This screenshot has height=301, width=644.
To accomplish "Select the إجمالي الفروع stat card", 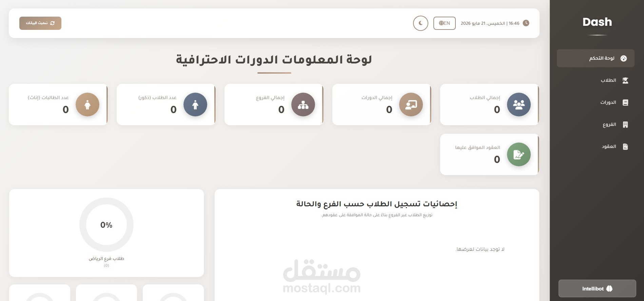I will click(x=274, y=105).
